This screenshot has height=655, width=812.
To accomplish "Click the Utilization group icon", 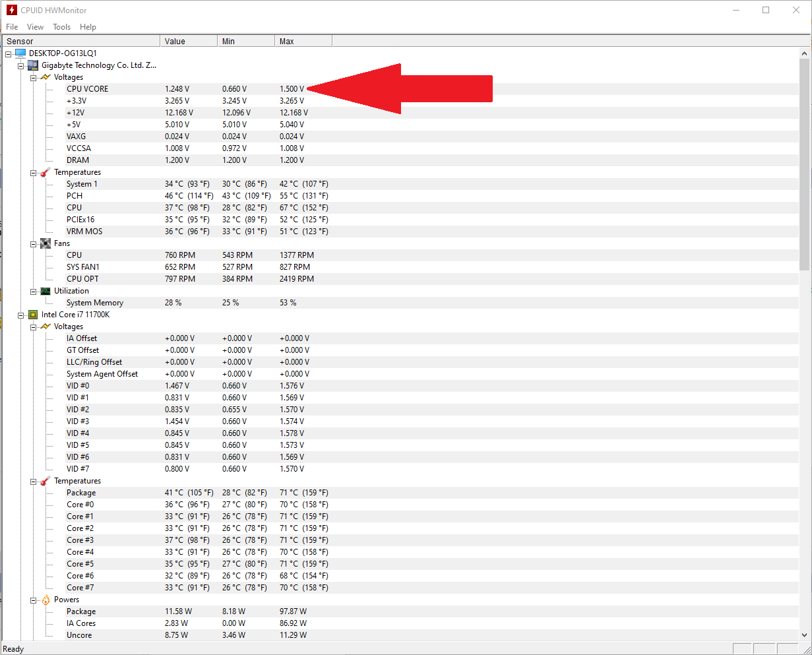I will click(45, 291).
